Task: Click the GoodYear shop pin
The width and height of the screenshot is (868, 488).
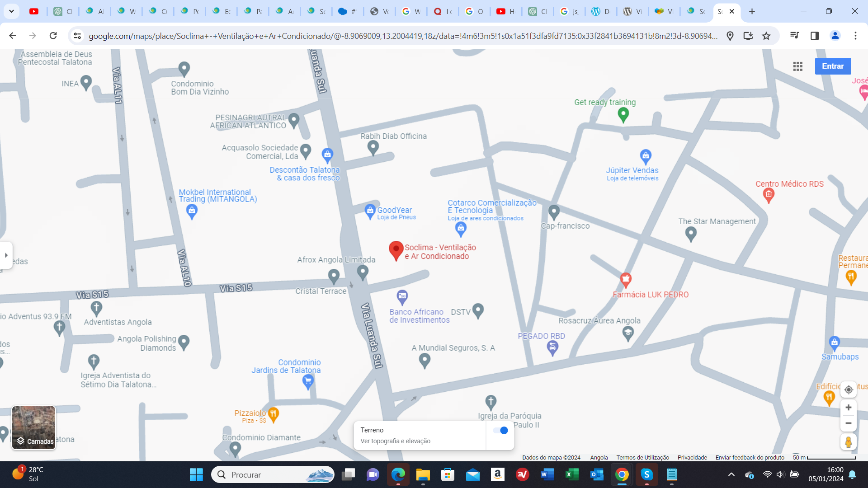Action: point(370,211)
